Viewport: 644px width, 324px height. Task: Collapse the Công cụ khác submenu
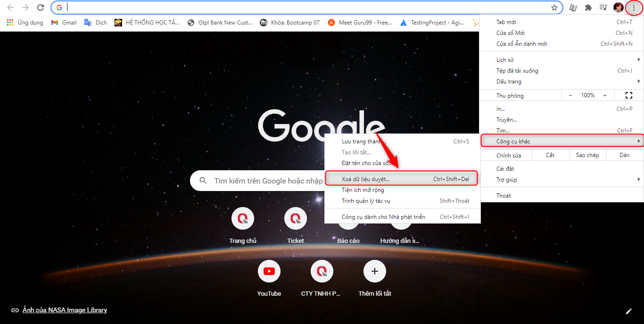coord(561,141)
